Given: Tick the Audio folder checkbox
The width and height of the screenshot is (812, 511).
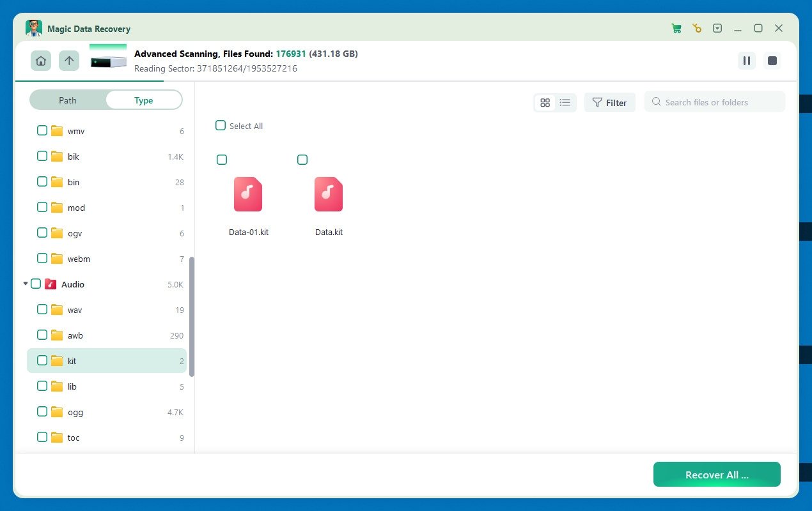Looking at the screenshot, I should [x=36, y=284].
